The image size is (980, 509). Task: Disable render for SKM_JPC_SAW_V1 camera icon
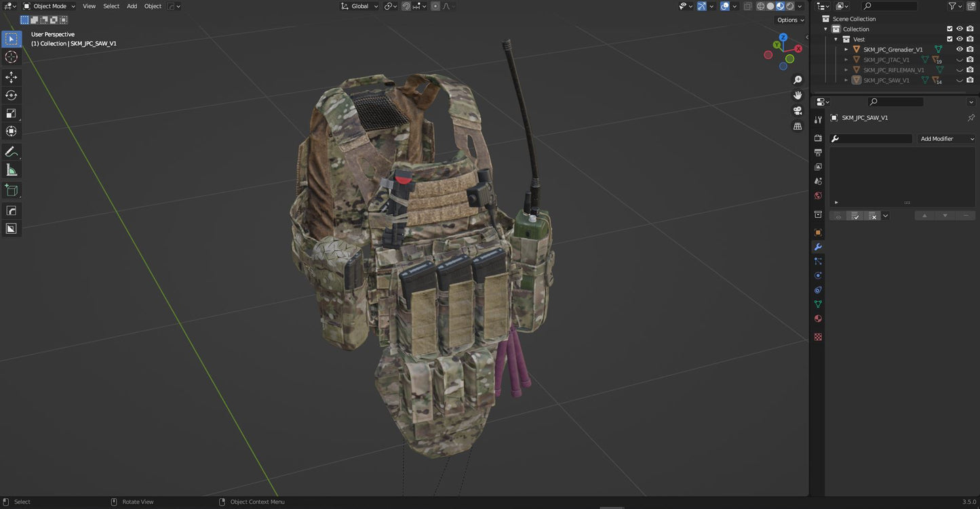(x=970, y=80)
